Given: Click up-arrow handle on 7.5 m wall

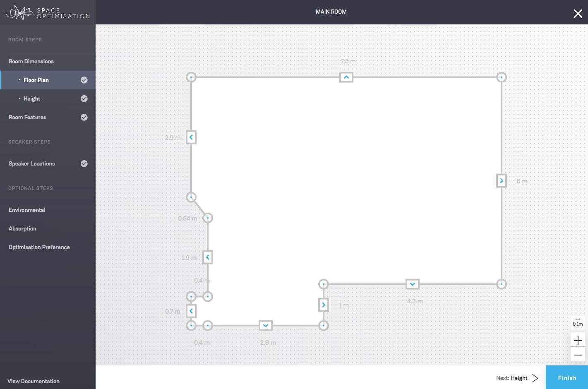Looking at the screenshot, I should (346, 77).
